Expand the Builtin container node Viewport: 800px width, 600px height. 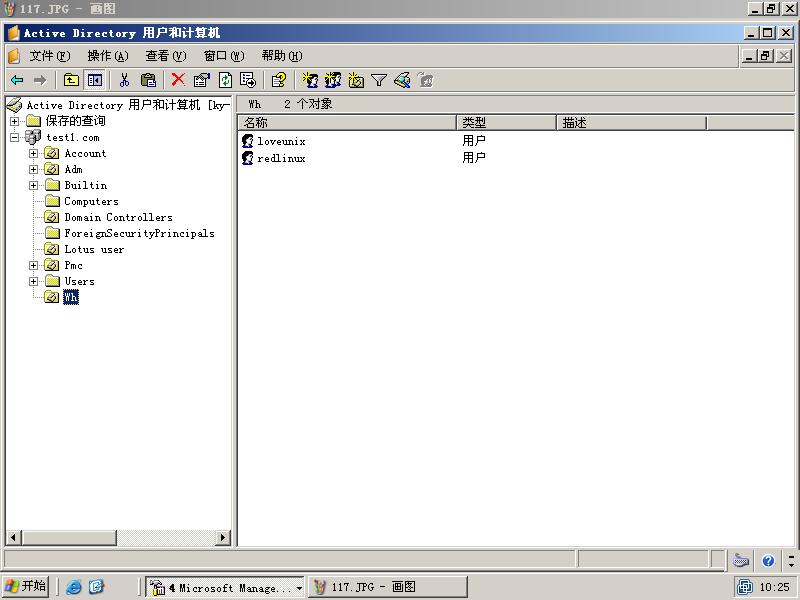click(x=33, y=186)
